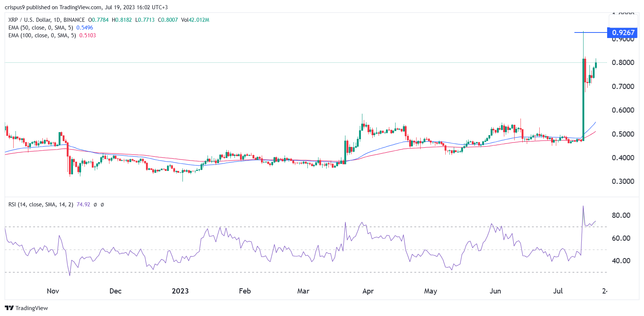
Task: Click the 0.7000 price axis label
Action: coord(623,86)
